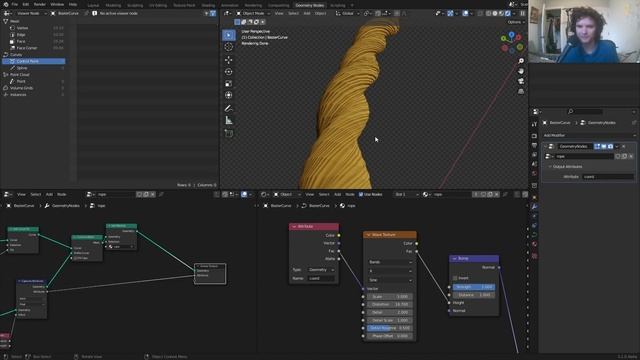Open View menu in 3D viewport header

pos(279,13)
